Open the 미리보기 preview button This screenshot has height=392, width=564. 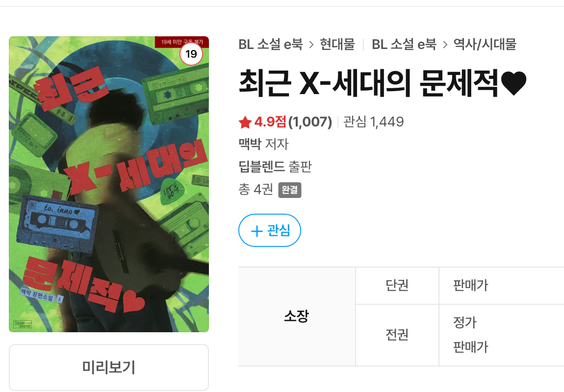coord(108,367)
